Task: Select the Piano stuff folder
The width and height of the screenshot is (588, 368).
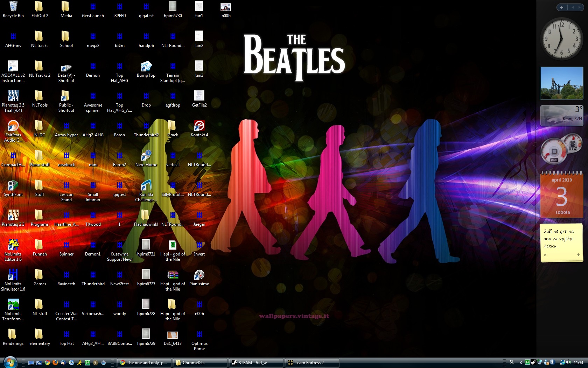Action: pos(40,158)
